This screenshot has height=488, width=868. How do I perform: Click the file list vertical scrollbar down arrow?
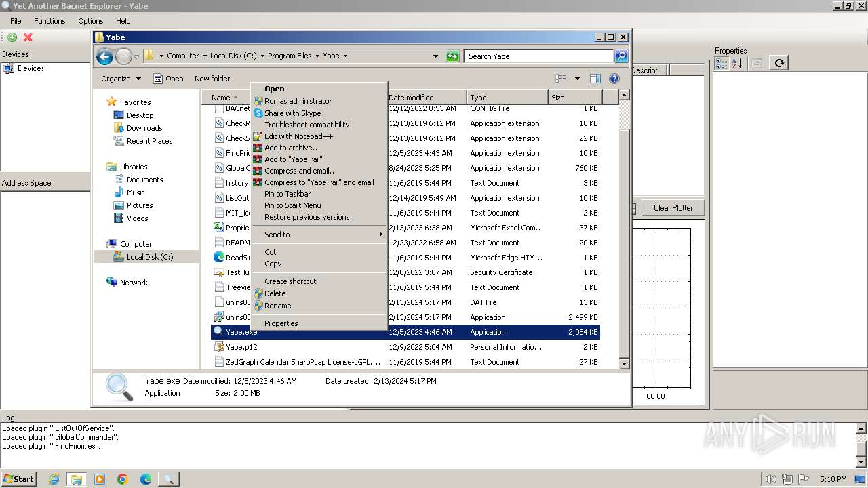coord(625,364)
